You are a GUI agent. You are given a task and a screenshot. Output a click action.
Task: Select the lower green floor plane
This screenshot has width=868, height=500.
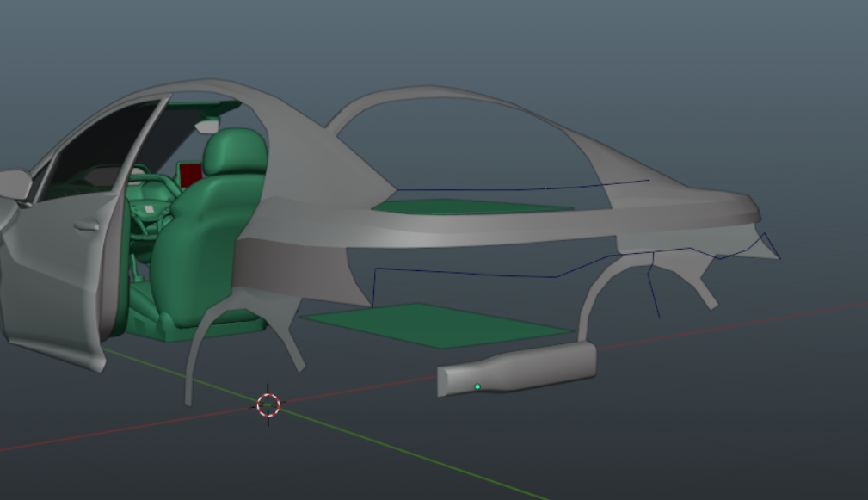[436, 325]
